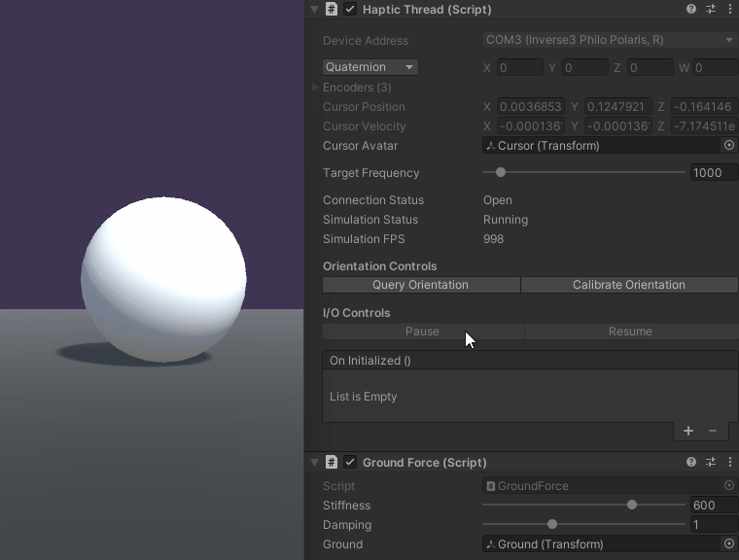Open Haptic Thread three-dot options menu
The width and height of the screenshot is (739, 560).
pyautogui.click(x=729, y=9)
